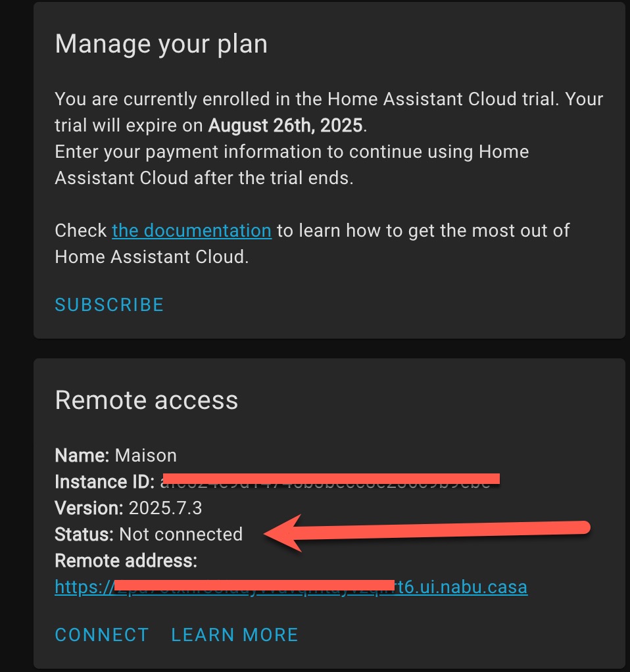
Task: Click the Remote address label
Action: click(126, 561)
